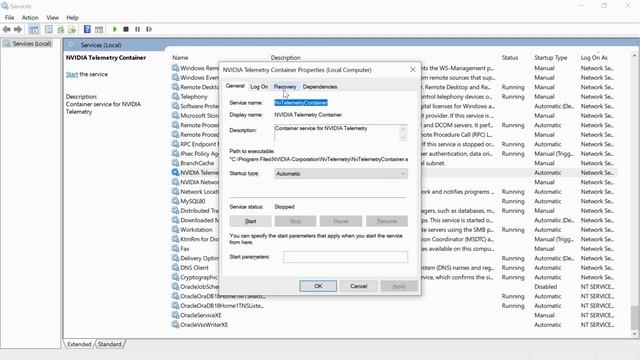Image resolution: width=640 pixels, height=360 pixels.
Task: Switch to the Recovery tab
Action: point(285,87)
